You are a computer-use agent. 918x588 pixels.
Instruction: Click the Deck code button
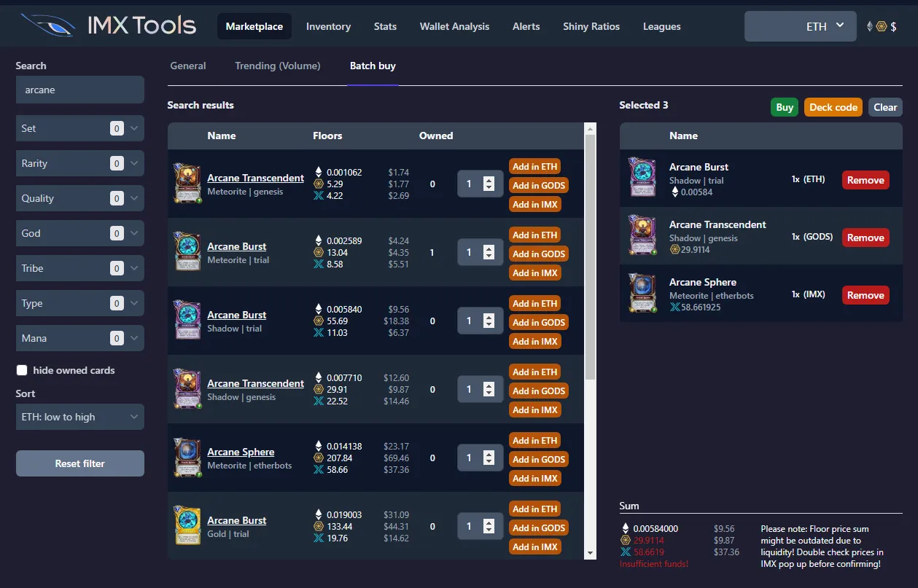(833, 107)
